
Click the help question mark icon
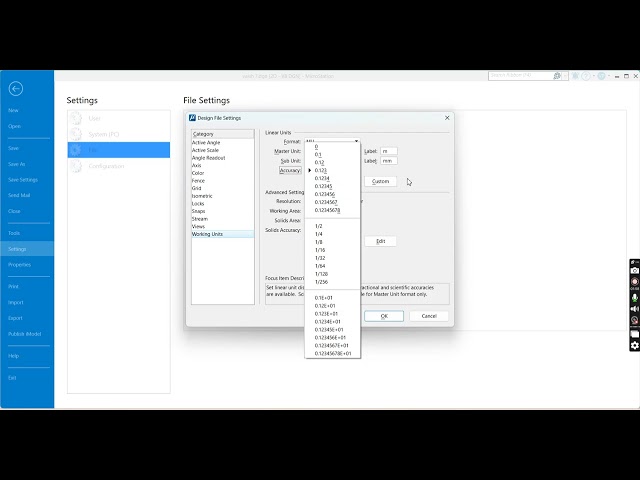click(586, 76)
